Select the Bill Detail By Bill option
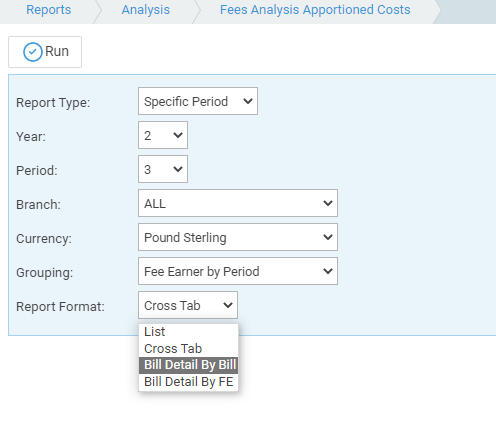The height and width of the screenshot is (425, 496). pos(188,365)
